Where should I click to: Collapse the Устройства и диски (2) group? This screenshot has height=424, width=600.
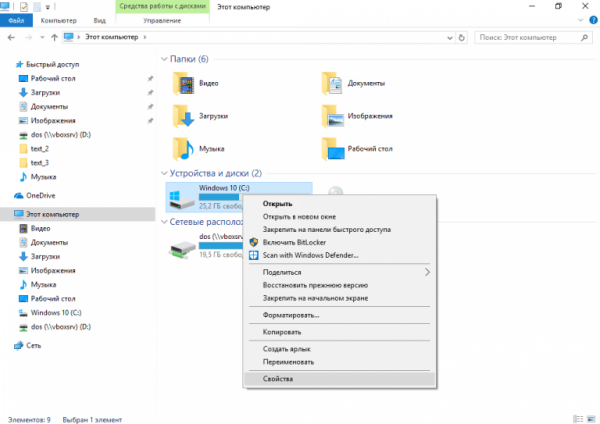pos(164,173)
